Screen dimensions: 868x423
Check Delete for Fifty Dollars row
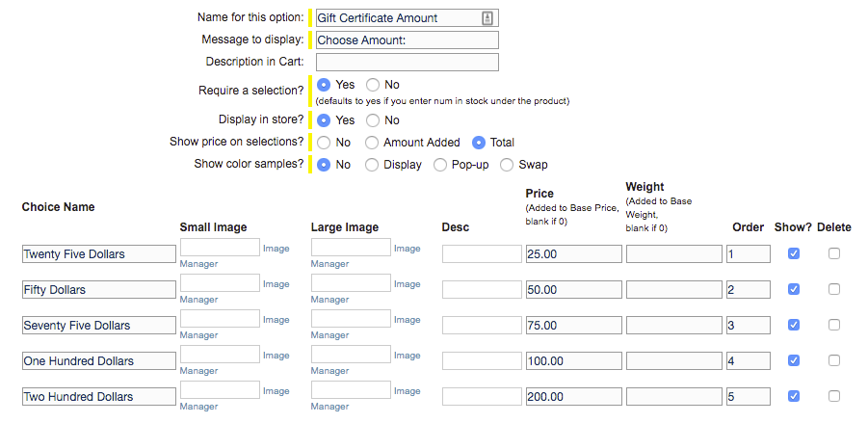pos(833,289)
